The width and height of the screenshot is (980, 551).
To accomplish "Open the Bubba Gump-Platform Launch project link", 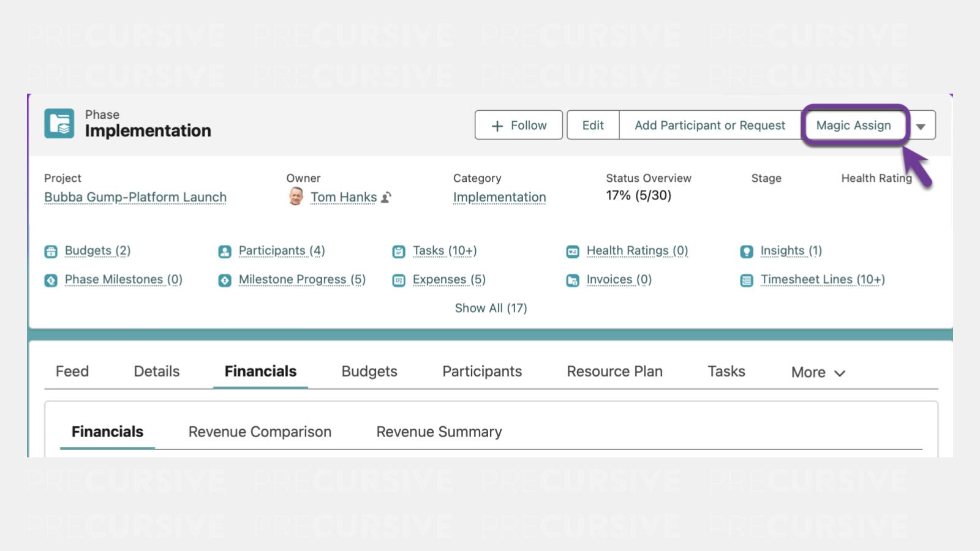I will tap(135, 197).
